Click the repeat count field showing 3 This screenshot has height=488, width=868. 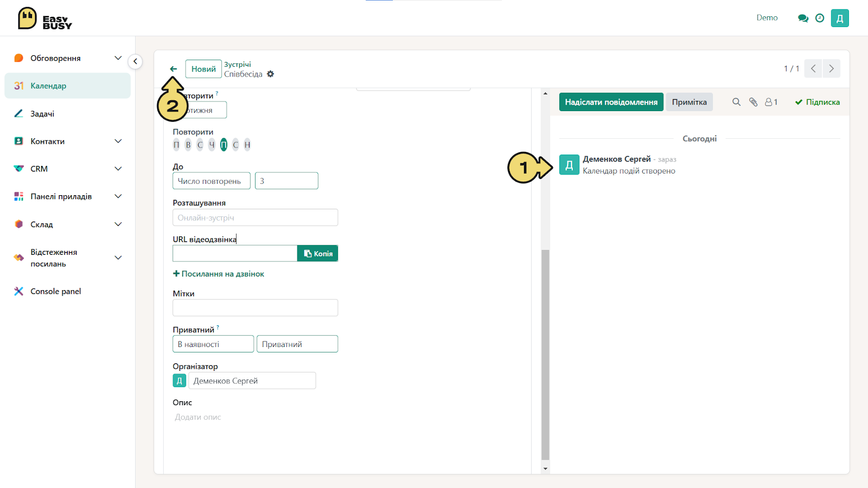tap(286, 181)
